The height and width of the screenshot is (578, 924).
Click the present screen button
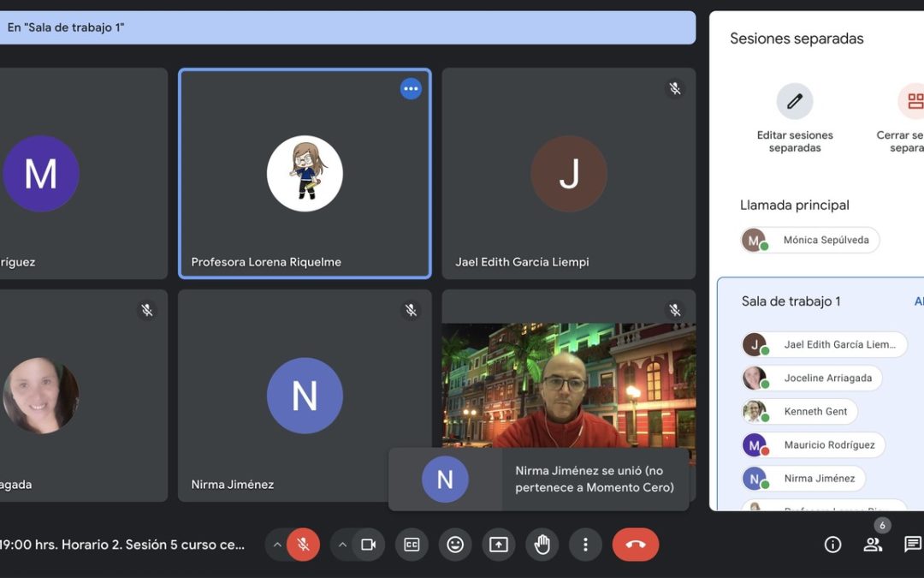499,545
